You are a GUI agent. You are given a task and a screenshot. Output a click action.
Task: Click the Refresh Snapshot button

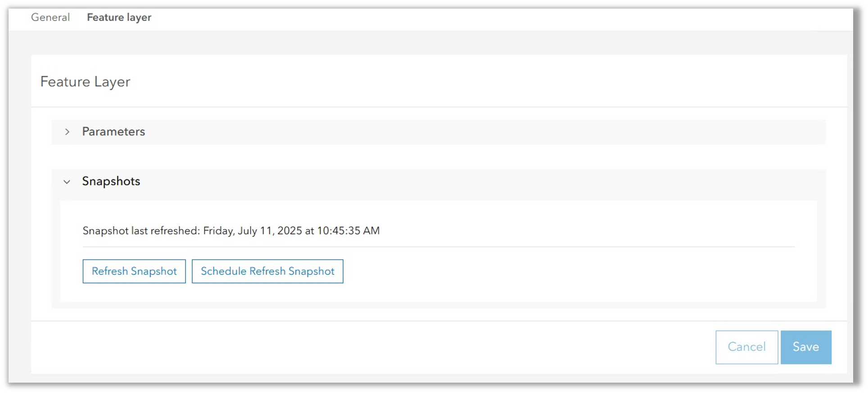pyautogui.click(x=134, y=271)
